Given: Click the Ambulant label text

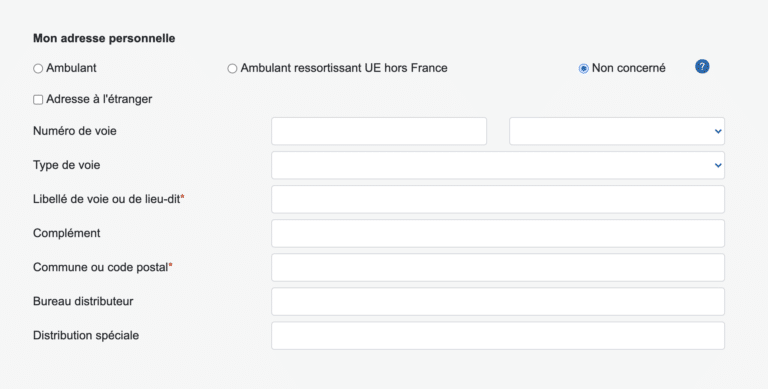Looking at the screenshot, I should [71, 68].
